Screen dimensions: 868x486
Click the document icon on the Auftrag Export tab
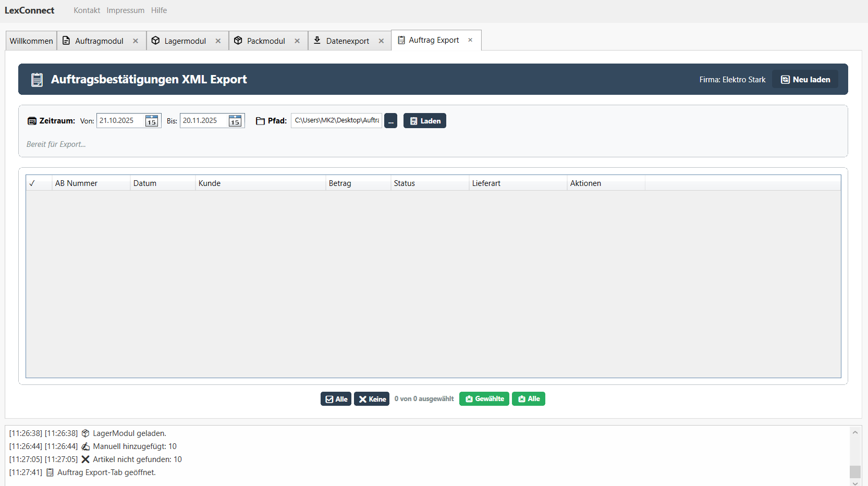pos(401,40)
